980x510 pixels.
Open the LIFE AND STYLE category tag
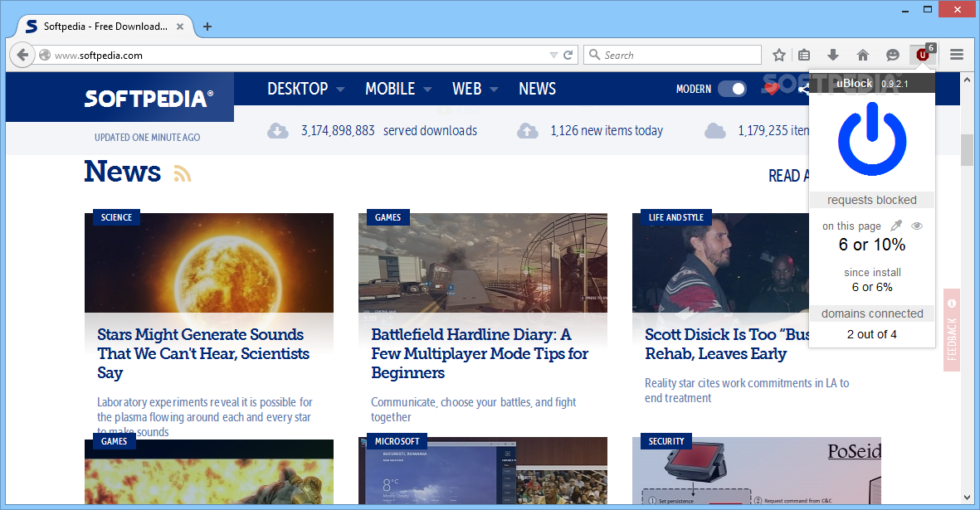(x=675, y=217)
